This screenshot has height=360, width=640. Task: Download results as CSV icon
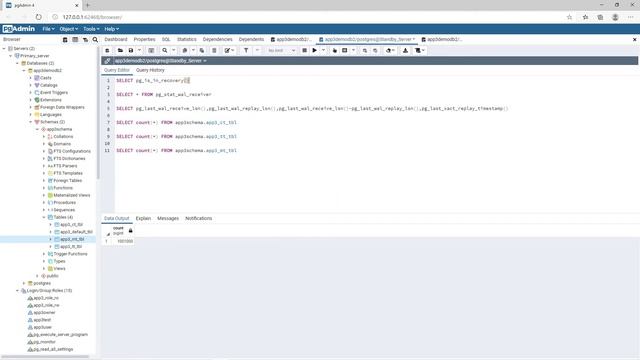coord(405,50)
